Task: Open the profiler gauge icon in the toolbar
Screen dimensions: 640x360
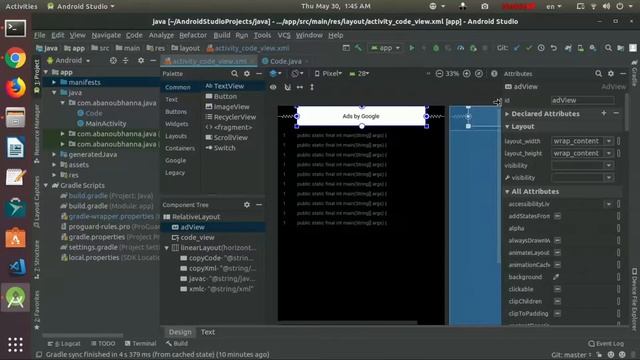Action: (460, 48)
